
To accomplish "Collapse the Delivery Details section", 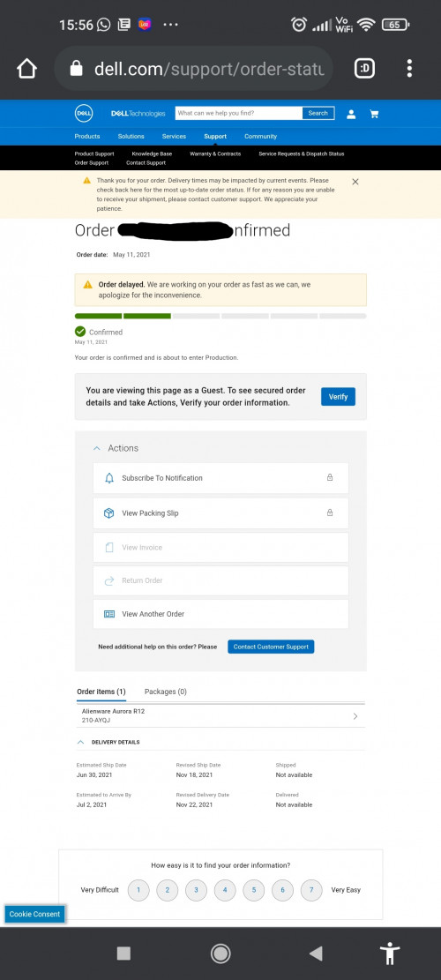I will tap(80, 742).
